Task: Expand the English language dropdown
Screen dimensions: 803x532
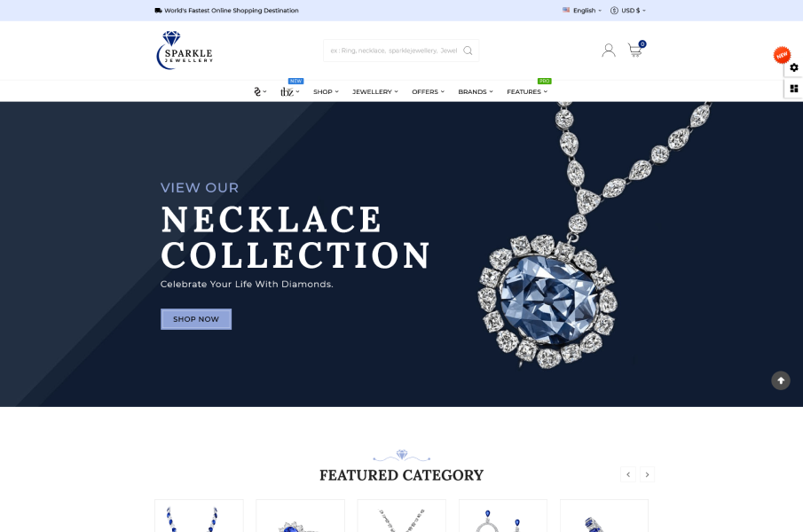Action: (582, 11)
